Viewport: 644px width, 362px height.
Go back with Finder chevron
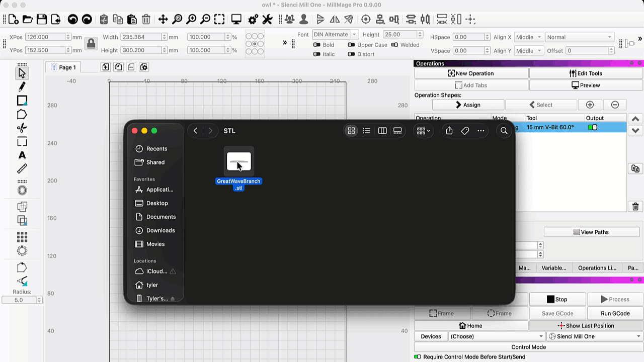point(195,131)
